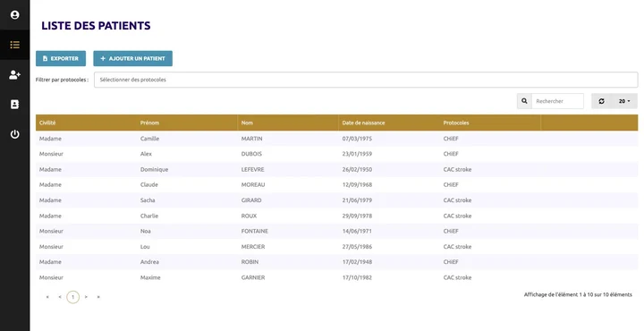Click birth date 17/10/1982

point(357,277)
